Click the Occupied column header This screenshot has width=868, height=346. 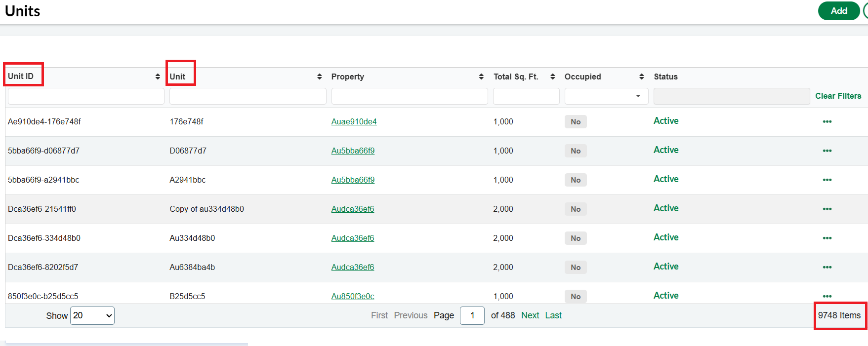[x=583, y=77]
